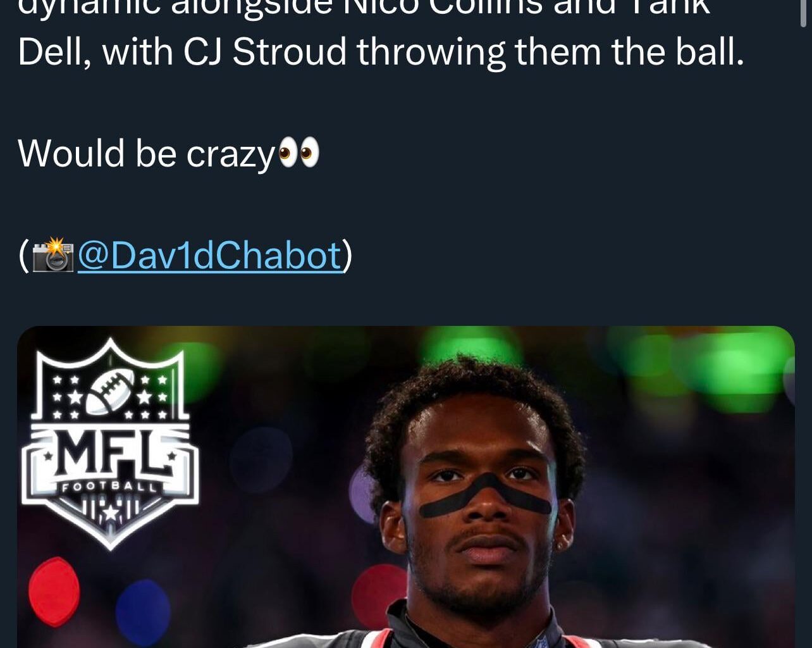Click the football icon inside MFL logo

click(110, 392)
